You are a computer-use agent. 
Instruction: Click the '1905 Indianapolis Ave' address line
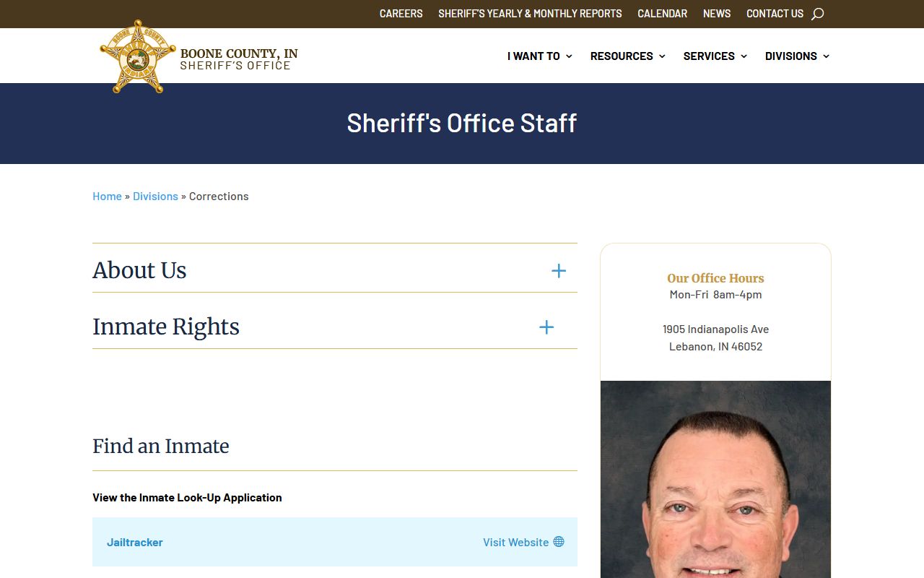[x=715, y=329]
